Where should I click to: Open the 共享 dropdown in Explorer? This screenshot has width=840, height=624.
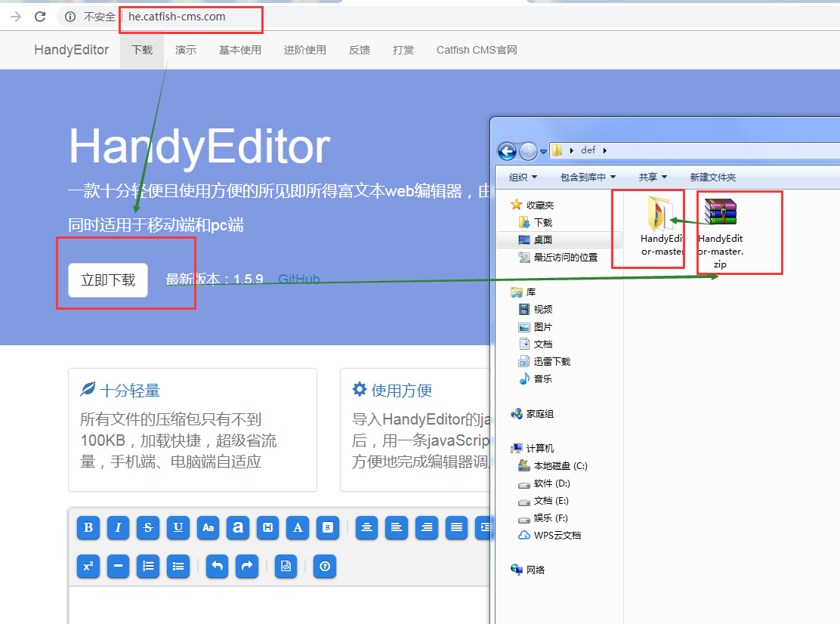point(653,178)
